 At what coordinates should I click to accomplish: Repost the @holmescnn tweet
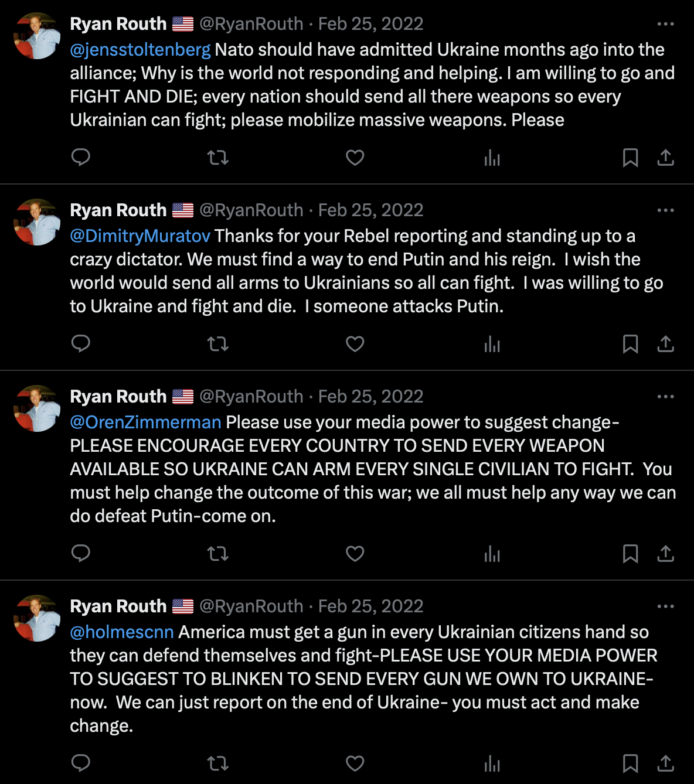point(217,763)
